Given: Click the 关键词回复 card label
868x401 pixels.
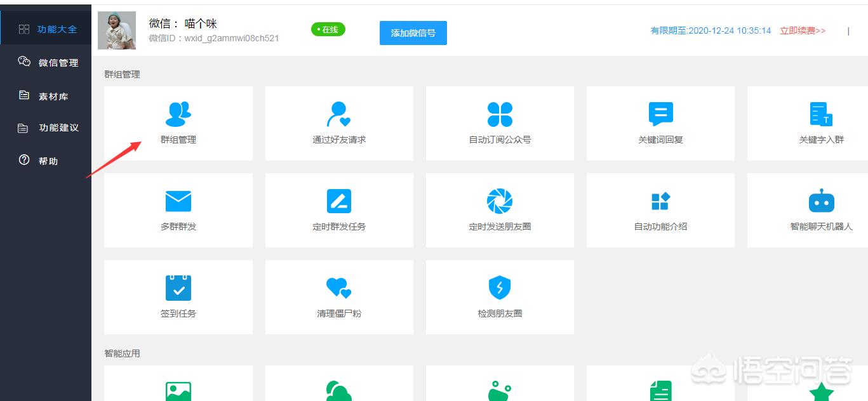Looking at the screenshot, I should (660, 140).
